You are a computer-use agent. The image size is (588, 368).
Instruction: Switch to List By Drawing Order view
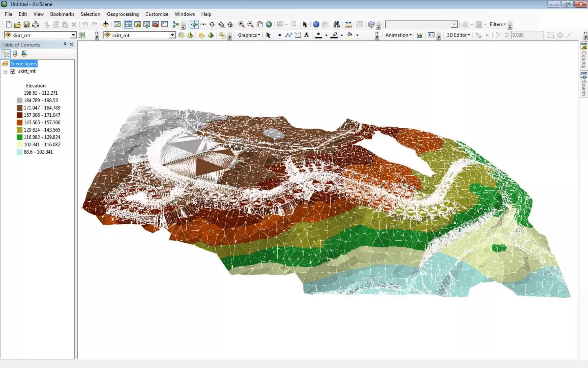(x=6, y=54)
